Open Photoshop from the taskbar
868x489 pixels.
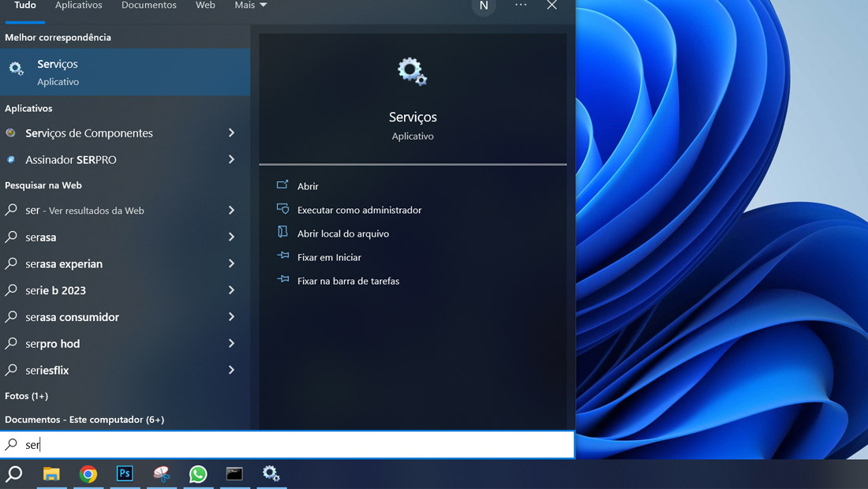[x=125, y=473]
